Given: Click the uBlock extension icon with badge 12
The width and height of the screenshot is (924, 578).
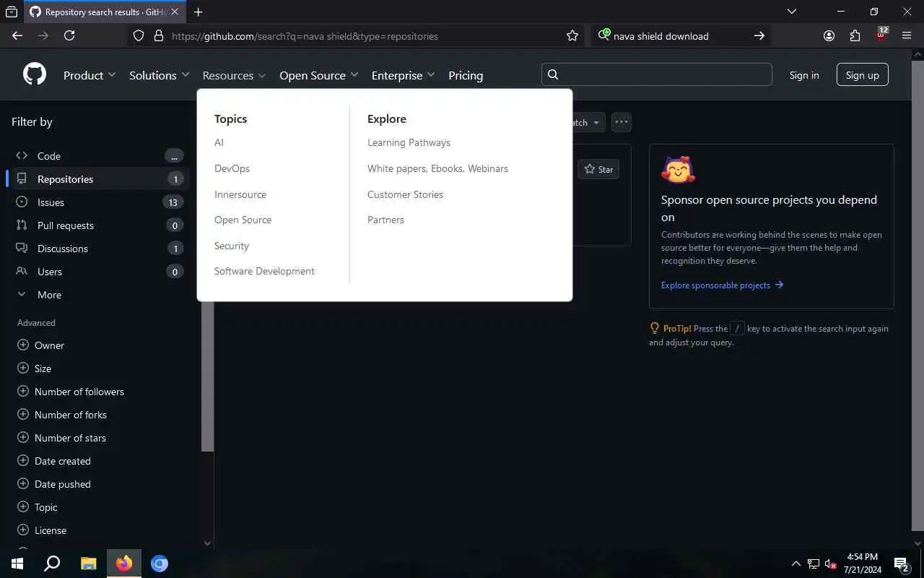Looking at the screenshot, I should point(881,34).
